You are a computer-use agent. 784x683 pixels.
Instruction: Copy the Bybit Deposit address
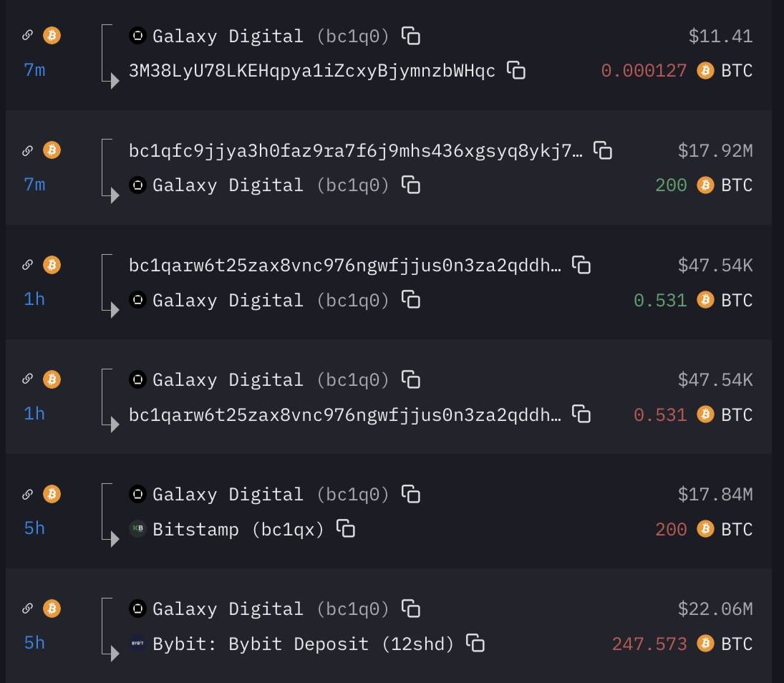[x=475, y=643]
